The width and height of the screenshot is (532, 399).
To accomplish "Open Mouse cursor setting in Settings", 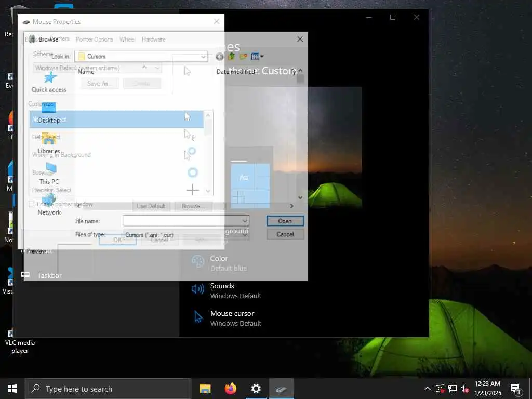I will pos(227,318).
